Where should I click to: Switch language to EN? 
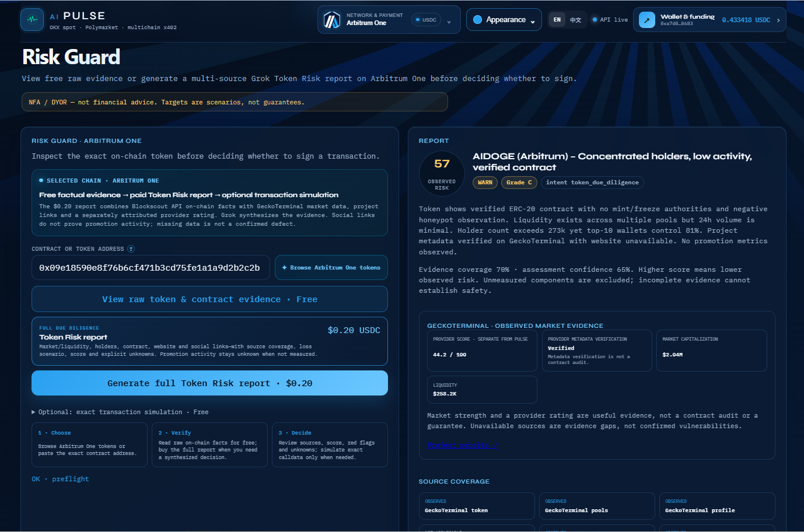coord(557,20)
